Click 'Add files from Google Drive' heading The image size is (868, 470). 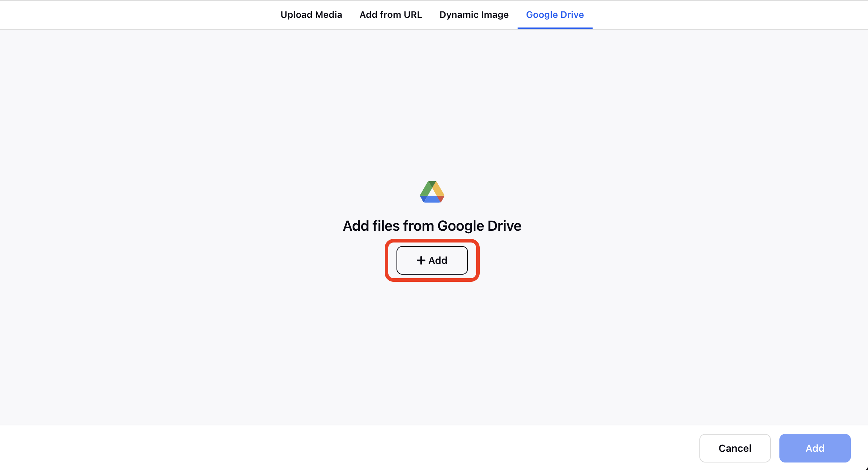click(x=432, y=226)
